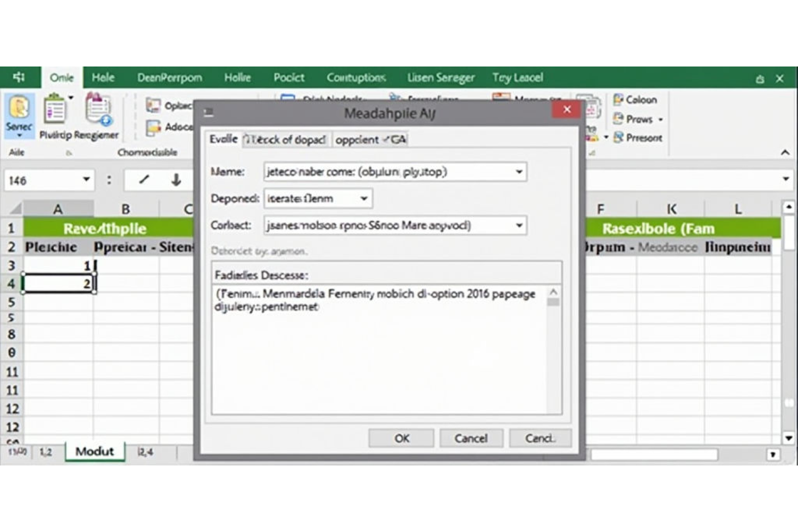Click the Pluidcip Rergjemer clipboard icon
The width and height of the screenshot is (798, 532).
pos(54,110)
